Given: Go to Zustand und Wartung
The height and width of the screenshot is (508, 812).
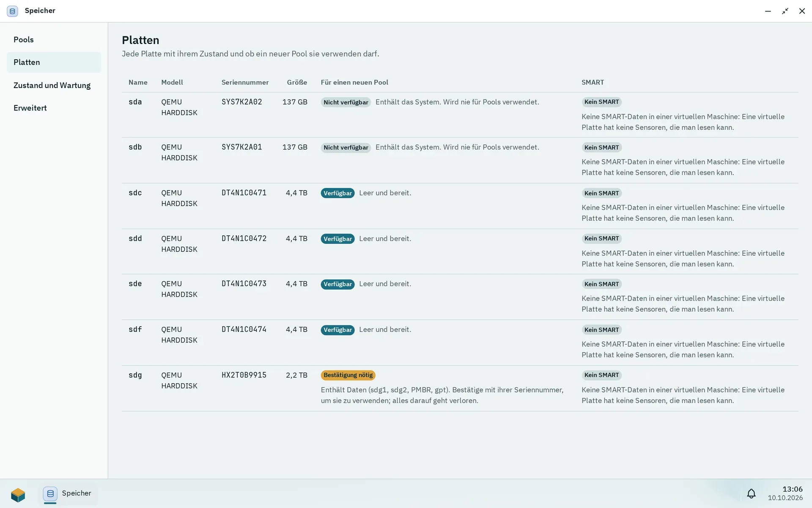Looking at the screenshot, I should [x=54, y=85].
